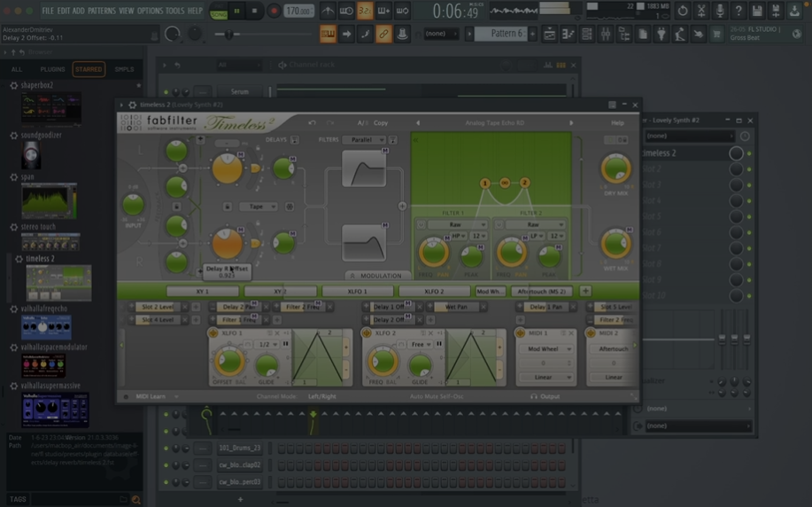812x507 pixels.
Task: Switch browser to the SMPLS tab
Action: click(124, 69)
